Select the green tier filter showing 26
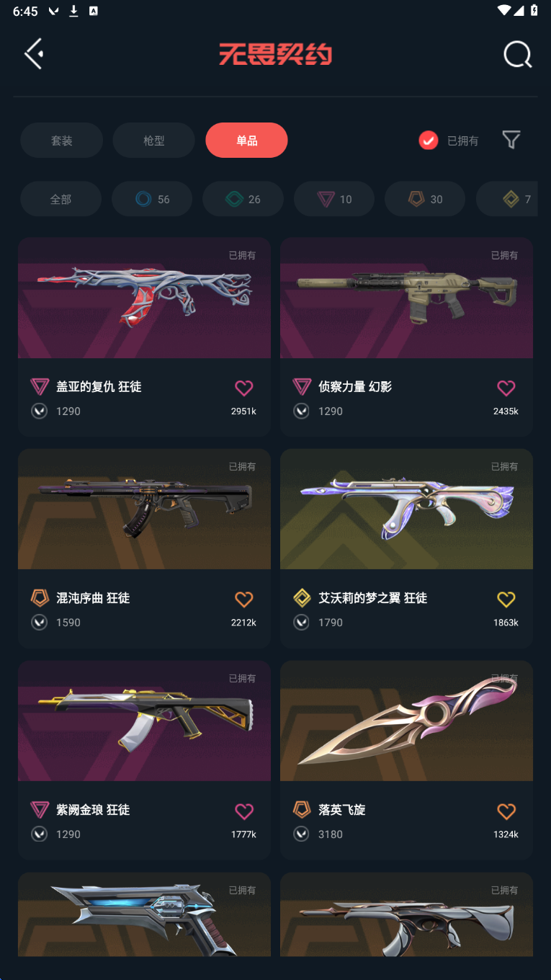The width and height of the screenshot is (551, 980). point(243,199)
